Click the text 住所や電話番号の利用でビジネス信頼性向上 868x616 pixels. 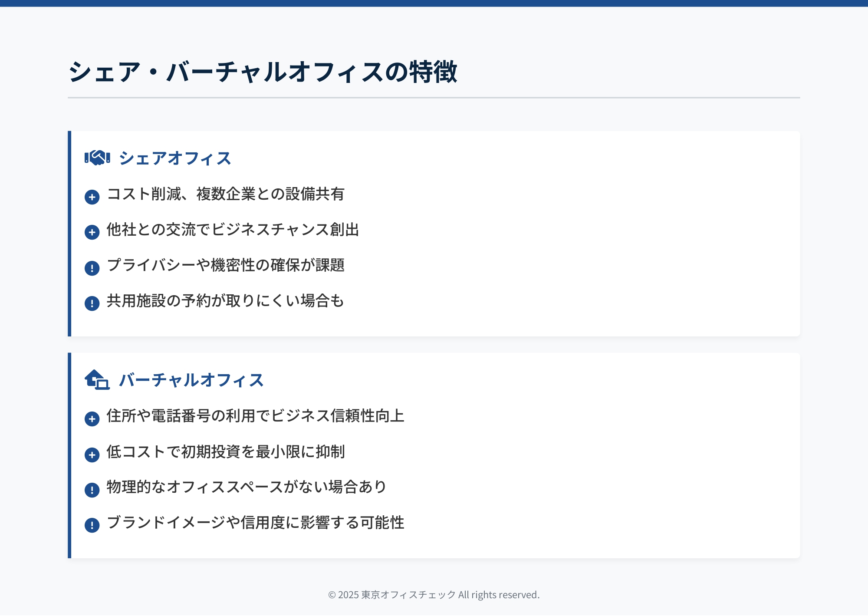coord(255,416)
